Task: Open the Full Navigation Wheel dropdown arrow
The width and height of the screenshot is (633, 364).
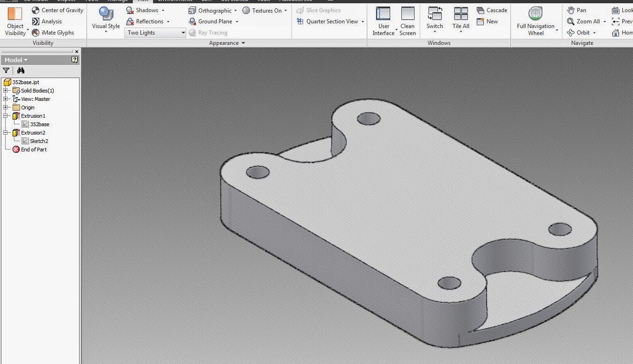Action: 557,31
